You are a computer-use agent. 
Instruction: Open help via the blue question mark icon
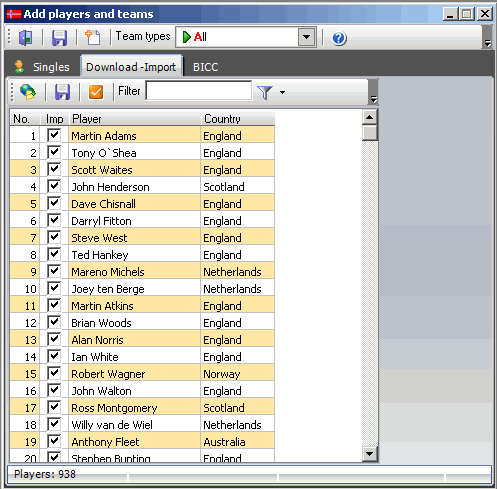tap(339, 38)
